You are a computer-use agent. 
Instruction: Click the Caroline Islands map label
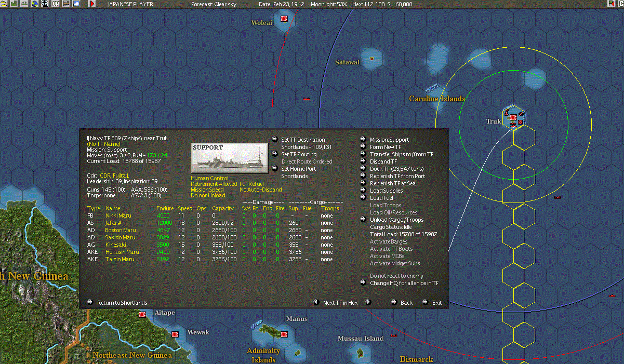point(437,99)
